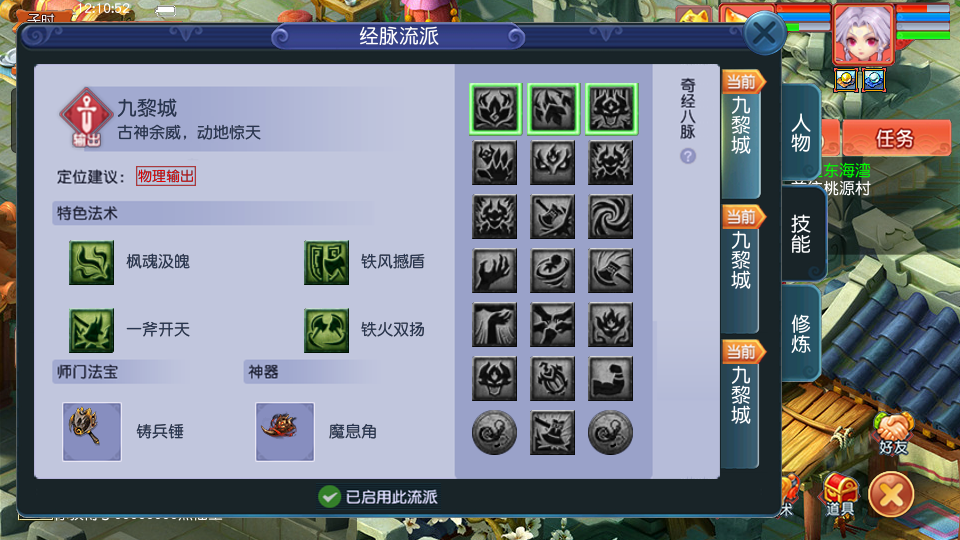This screenshot has height=540, width=960.
Task: Select the 铁风撼盾 skill icon
Action: 326,263
